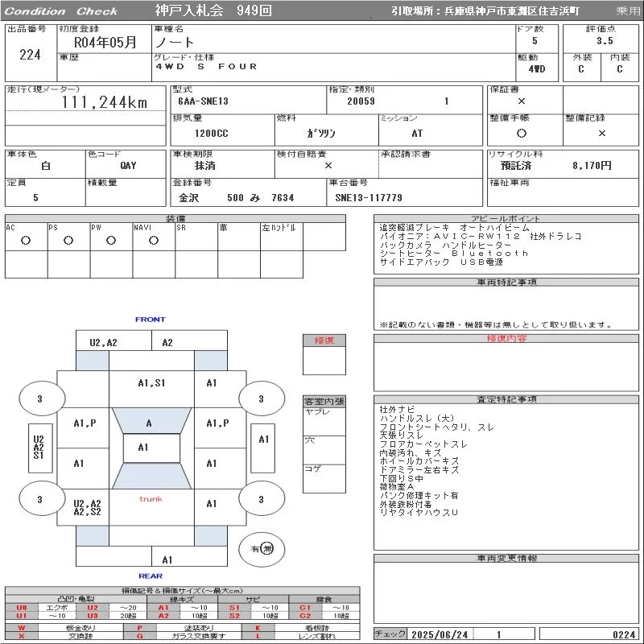Click the circled "有 無" indicator
The image size is (644, 644).
point(262,549)
